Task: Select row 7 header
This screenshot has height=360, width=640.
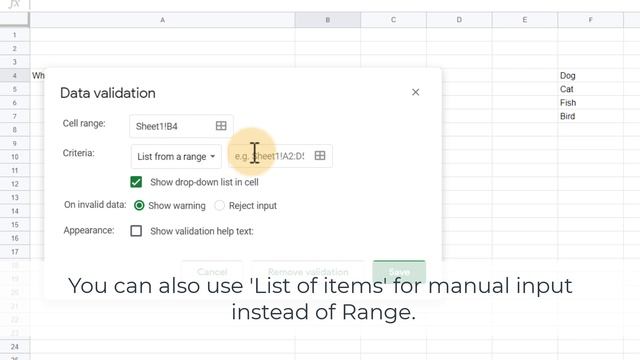Action: [x=15, y=116]
